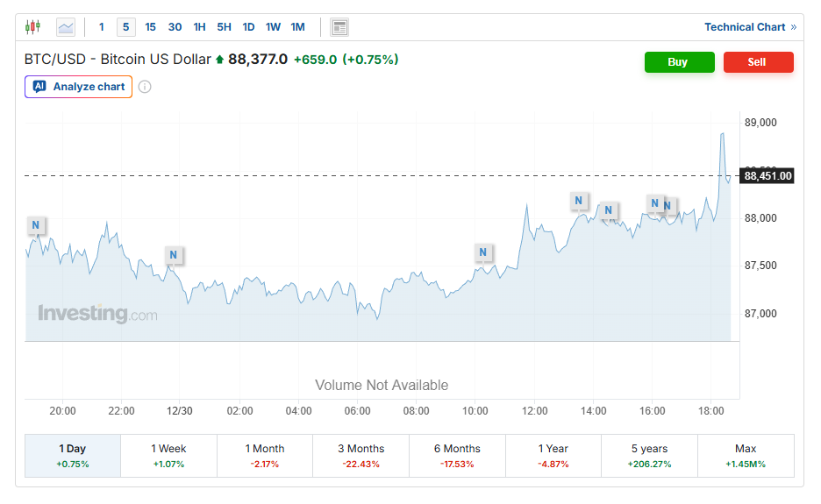The width and height of the screenshot is (821, 504).
Task: Select the 1H interval
Action: pyautogui.click(x=199, y=27)
